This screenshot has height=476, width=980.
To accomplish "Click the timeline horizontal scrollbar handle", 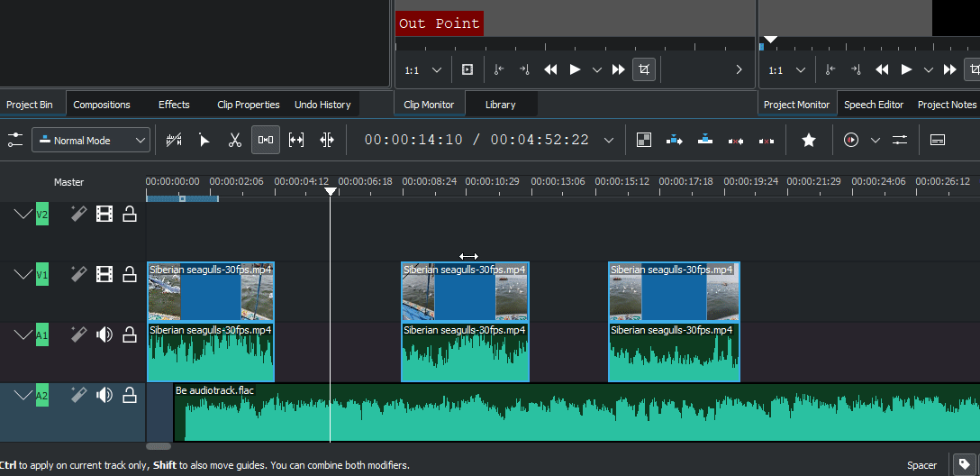I will (x=159, y=446).
